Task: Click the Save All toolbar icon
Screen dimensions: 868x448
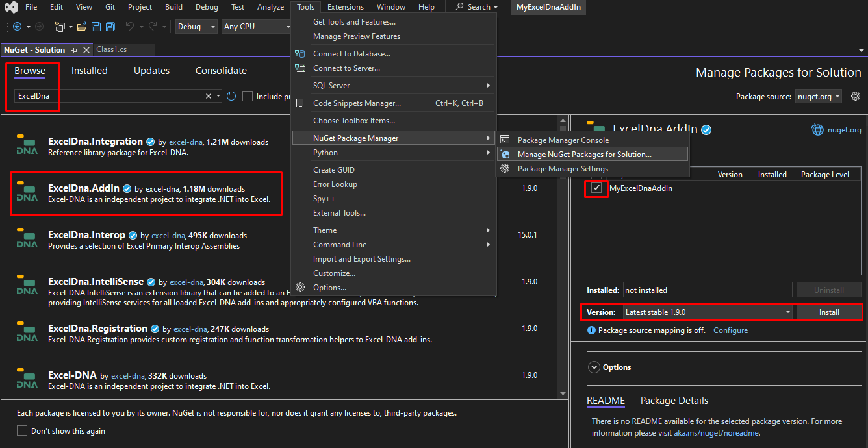Action: point(110,27)
